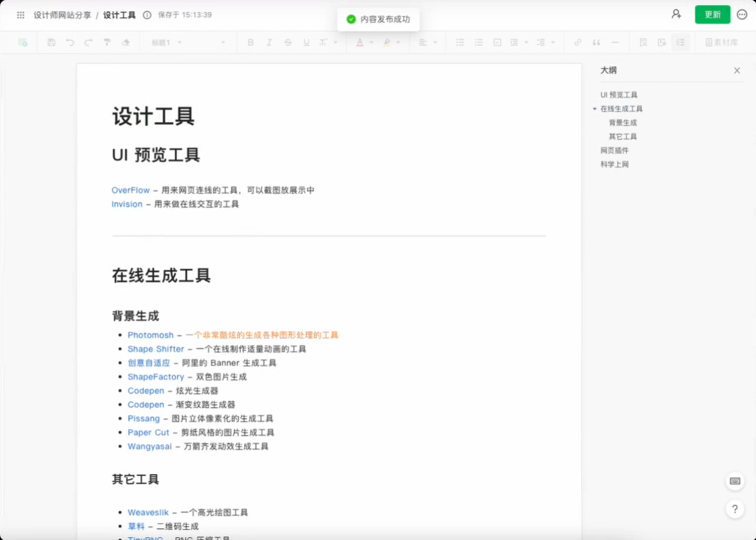Open the indent dropdown arrow
756x540 pixels.
coord(527,42)
